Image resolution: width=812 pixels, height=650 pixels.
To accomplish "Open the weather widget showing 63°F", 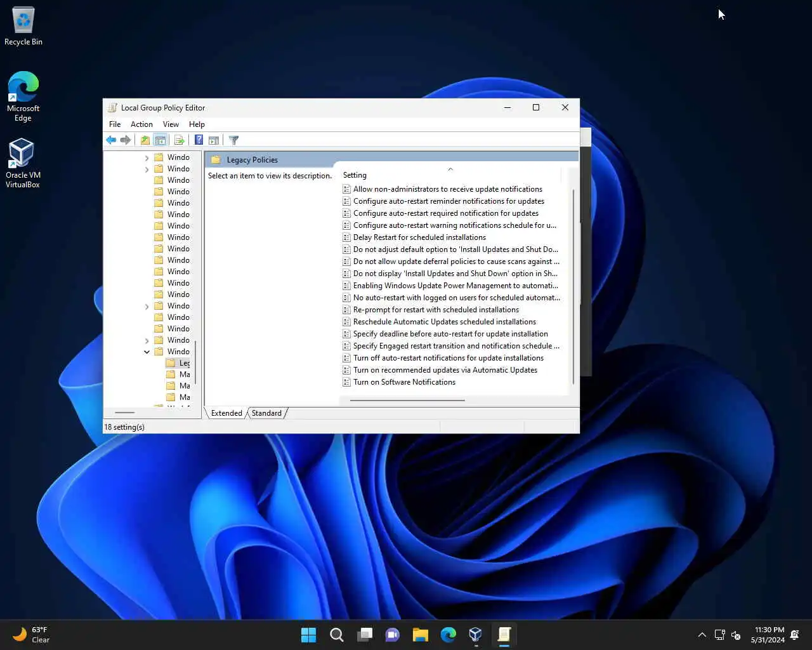I will (x=30, y=635).
